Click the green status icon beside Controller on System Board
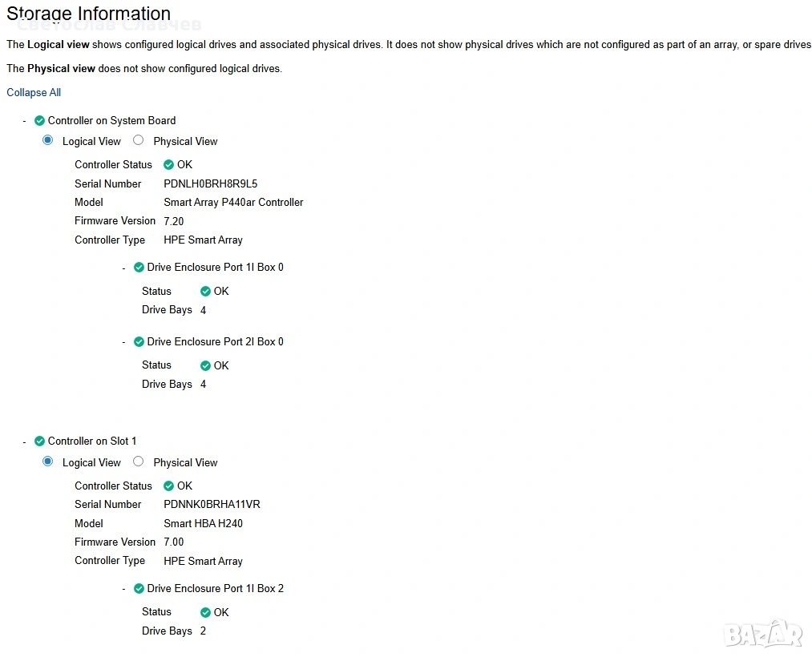The width and height of the screenshot is (812, 657). (x=39, y=121)
